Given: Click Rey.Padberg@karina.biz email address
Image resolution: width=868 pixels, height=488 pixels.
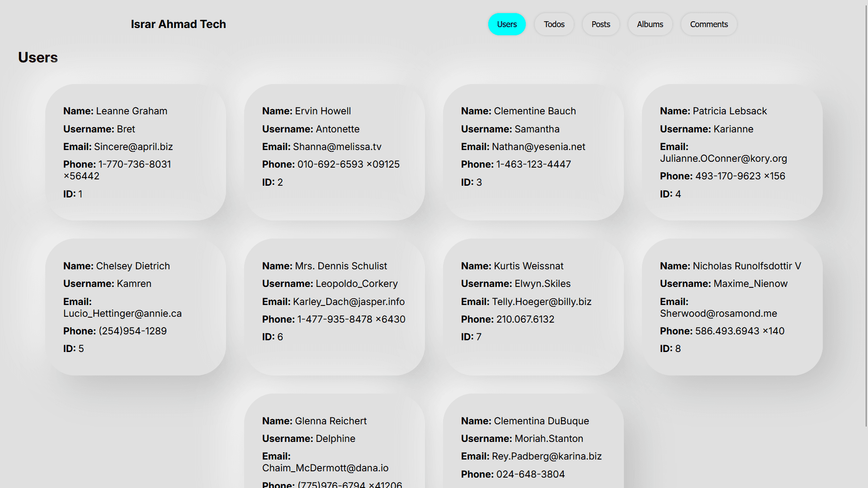Looking at the screenshot, I should pyautogui.click(x=547, y=456).
